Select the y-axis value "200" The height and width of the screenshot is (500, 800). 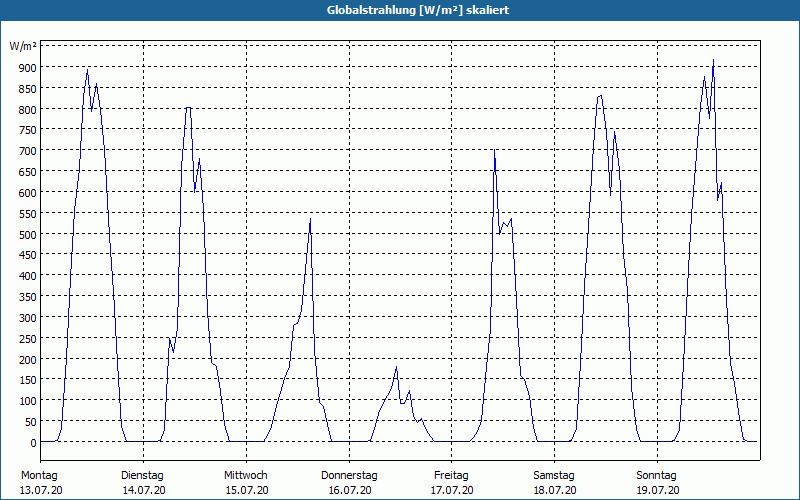pyautogui.click(x=28, y=360)
